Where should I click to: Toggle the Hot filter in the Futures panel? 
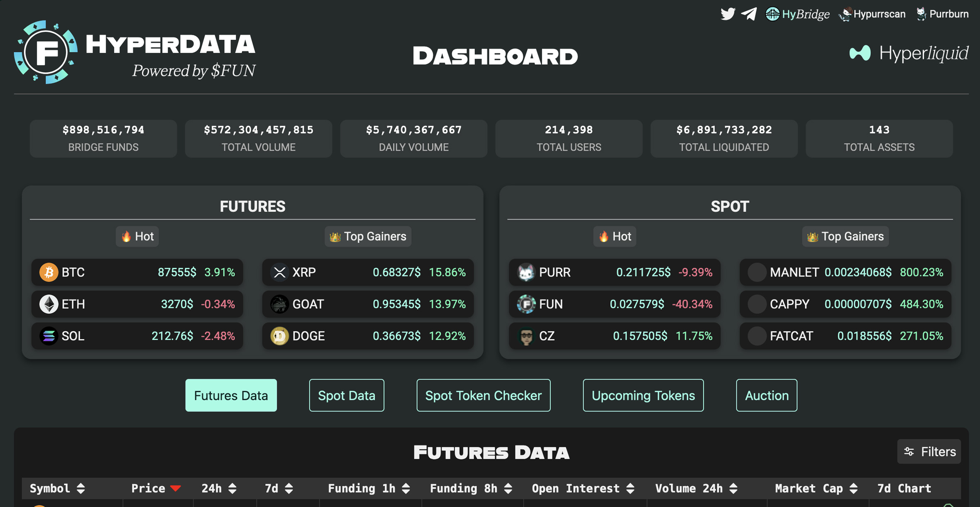coord(137,236)
